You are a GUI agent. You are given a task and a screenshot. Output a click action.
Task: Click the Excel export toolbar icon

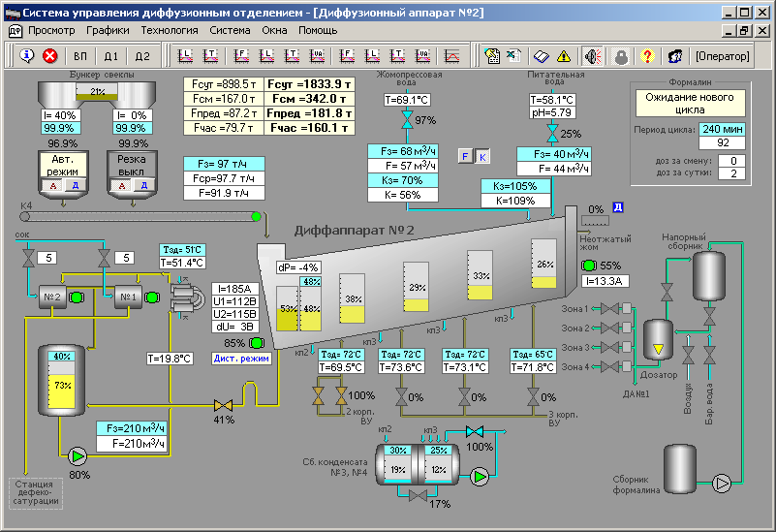click(513, 56)
